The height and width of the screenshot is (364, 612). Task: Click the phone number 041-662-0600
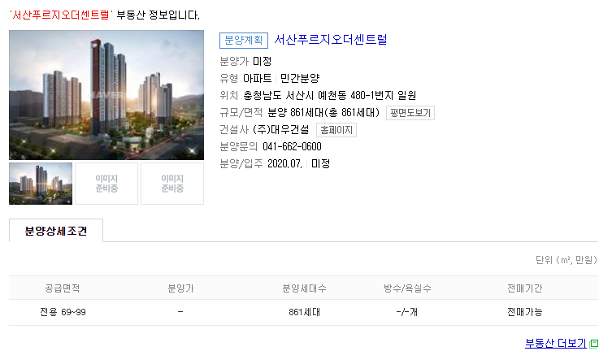point(292,147)
